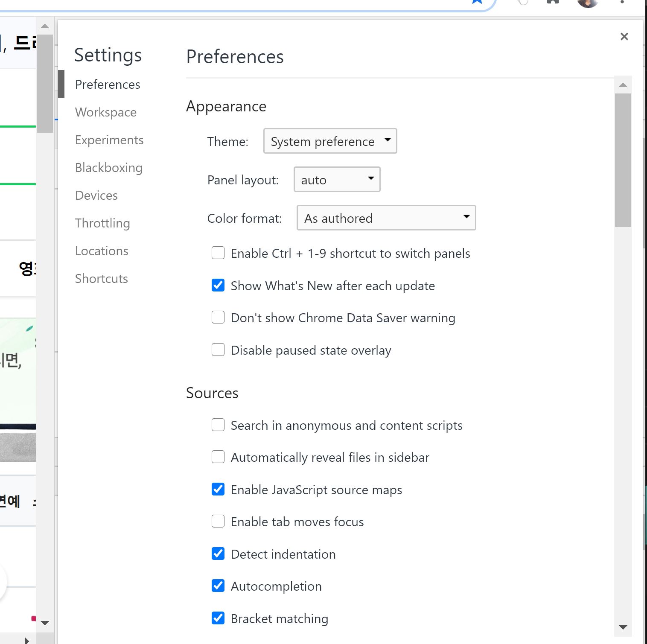Select the Throttling settings tab
647x644 pixels.
(102, 223)
